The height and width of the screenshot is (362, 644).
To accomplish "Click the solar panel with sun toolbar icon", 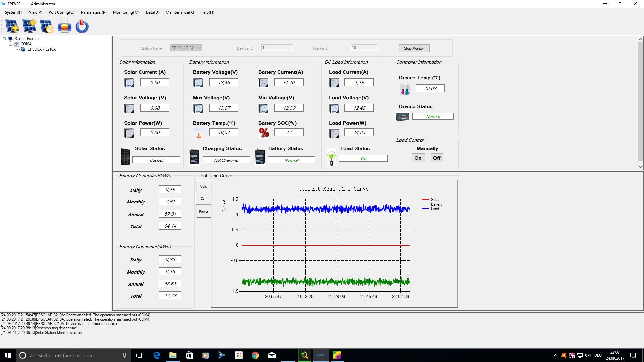I will pos(30,26).
